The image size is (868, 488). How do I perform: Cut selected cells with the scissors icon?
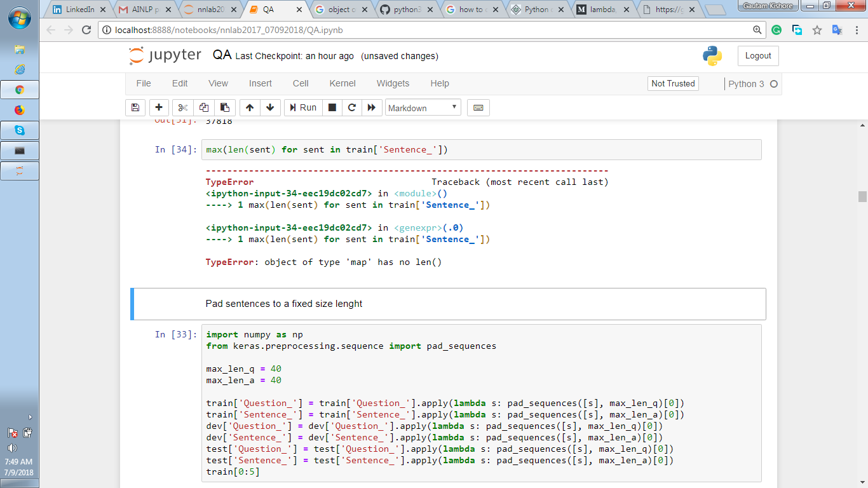(x=183, y=107)
